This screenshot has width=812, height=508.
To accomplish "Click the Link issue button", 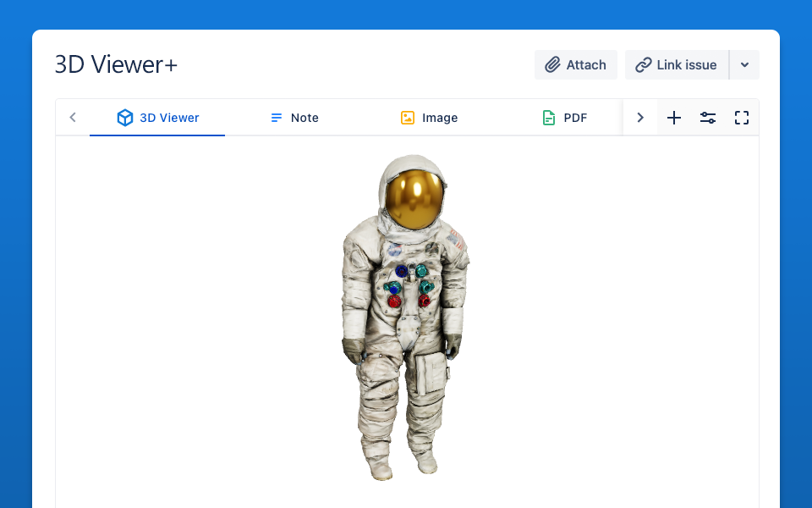I will point(676,64).
